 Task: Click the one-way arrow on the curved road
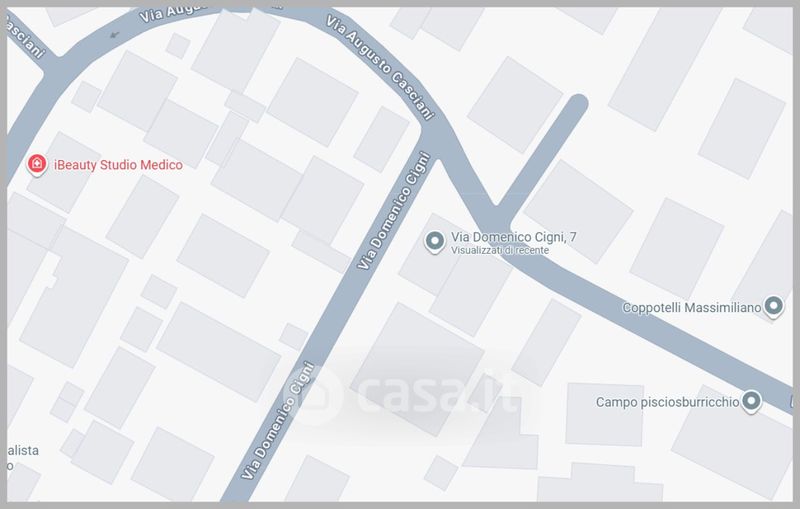click(114, 35)
